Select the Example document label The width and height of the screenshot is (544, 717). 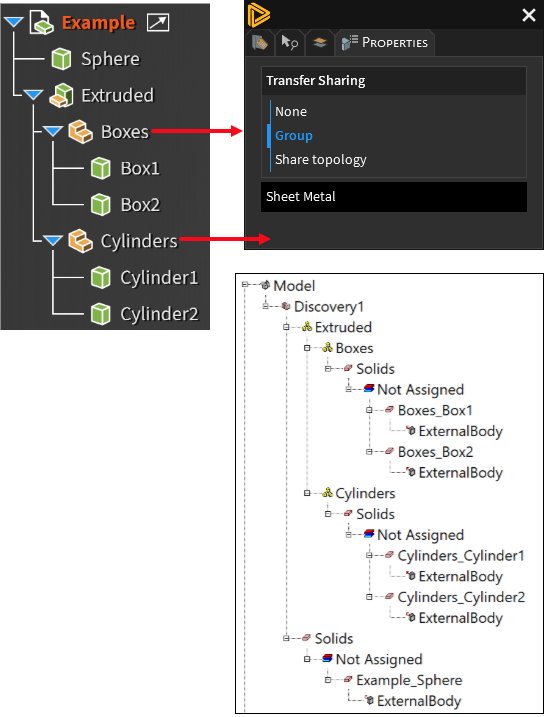[x=99, y=22]
